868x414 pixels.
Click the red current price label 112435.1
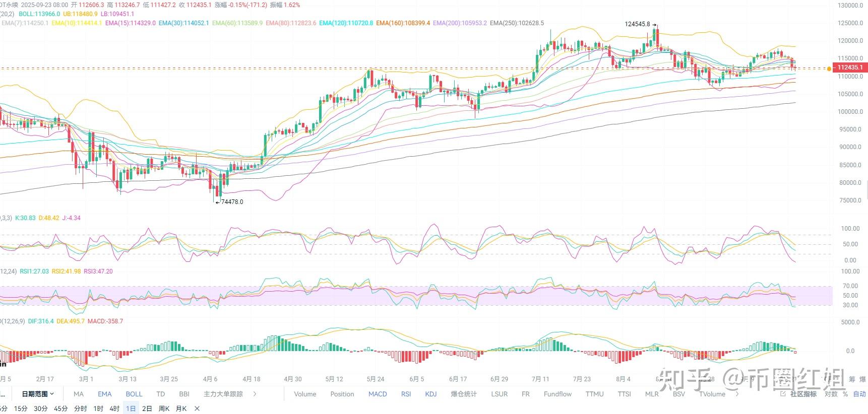pos(849,67)
